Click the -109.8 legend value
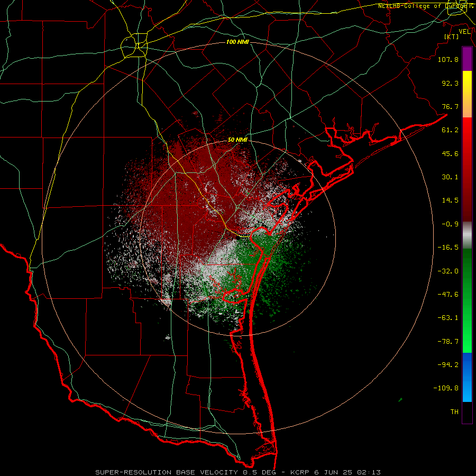 (x=446, y=388)
